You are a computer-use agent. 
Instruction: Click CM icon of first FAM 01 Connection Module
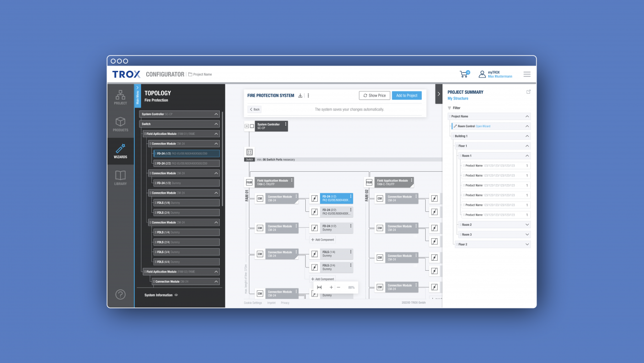[x=260, y=198]
